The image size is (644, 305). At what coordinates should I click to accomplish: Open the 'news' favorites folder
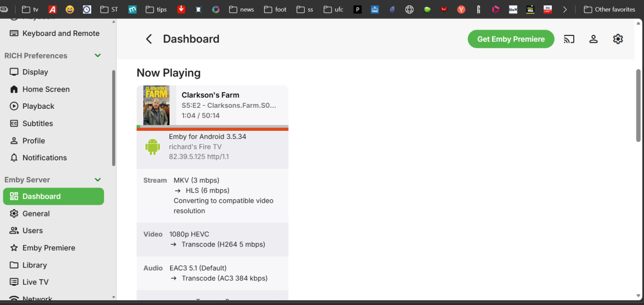click(241, 9)
